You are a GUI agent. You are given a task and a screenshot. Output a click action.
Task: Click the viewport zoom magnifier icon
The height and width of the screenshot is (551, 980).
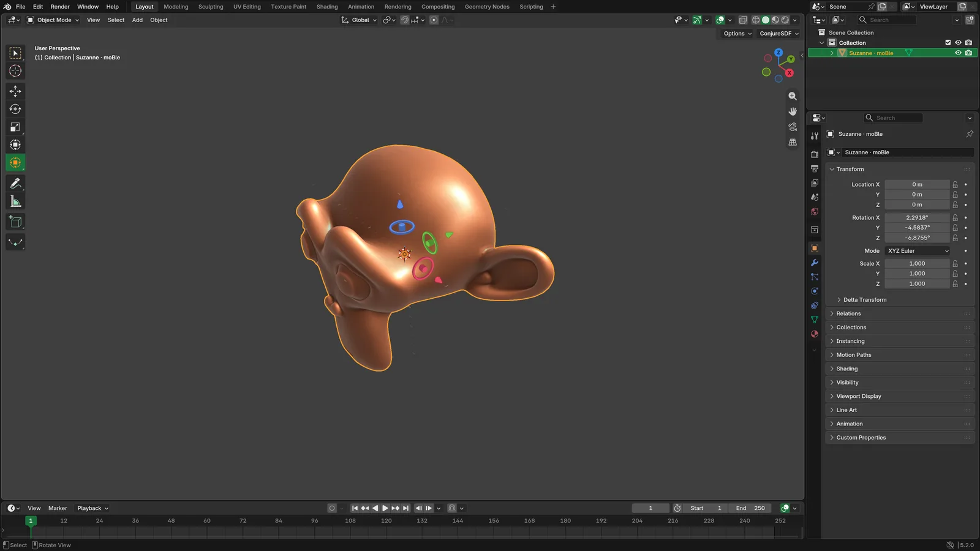tap(793, 96)
